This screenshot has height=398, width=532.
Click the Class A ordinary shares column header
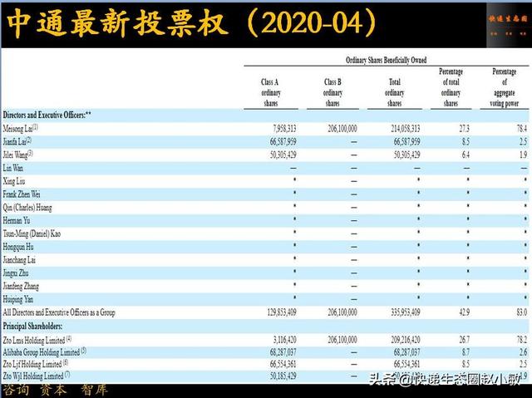click(x=271, y=92)
